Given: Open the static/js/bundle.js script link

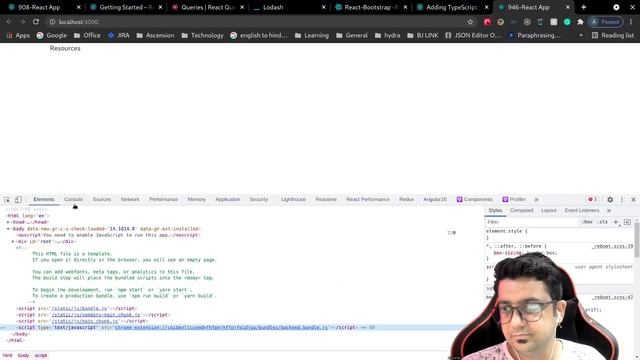Looking at the screenshot, I should (x=79, y=309).
